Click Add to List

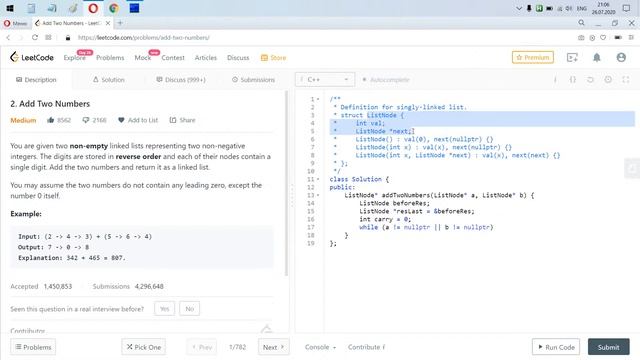[x=138, y=120]
